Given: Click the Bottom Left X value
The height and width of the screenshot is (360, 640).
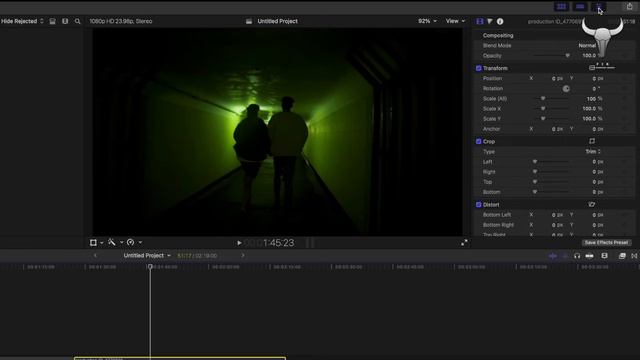Looking at the screenshot, I should click(x=557, y=215).
